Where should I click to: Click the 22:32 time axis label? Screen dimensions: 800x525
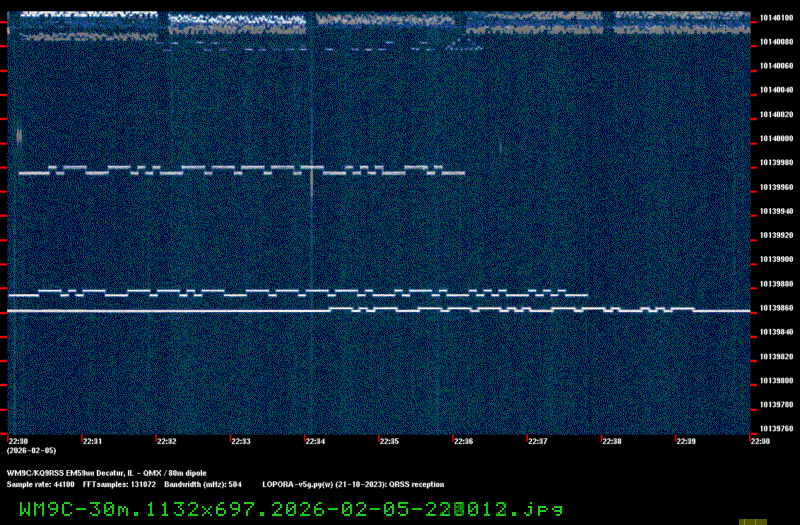[x=167, y=441]
